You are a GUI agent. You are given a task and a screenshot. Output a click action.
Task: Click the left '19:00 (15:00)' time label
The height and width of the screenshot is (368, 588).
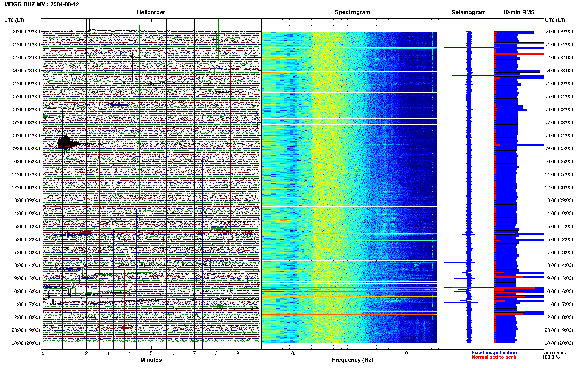pyautogui.click(x=26, y=278)
